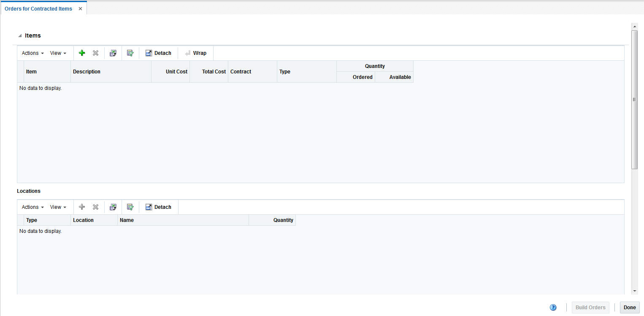Click the Detach icon in the Items toolbar
The height and width of the screenshot is (316, 644).
click(x=158, y=53)
